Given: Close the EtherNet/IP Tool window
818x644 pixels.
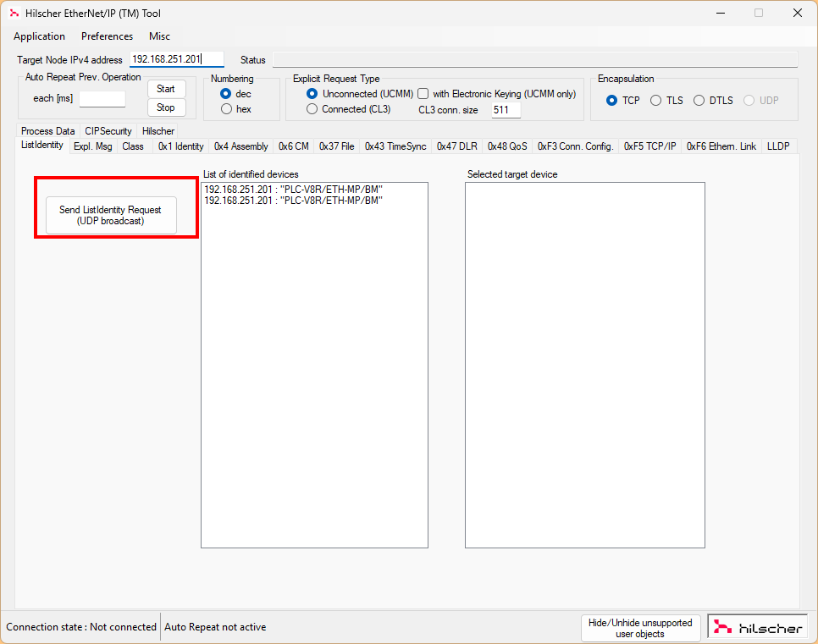Looking at the screenshot, I should point(798,13).
